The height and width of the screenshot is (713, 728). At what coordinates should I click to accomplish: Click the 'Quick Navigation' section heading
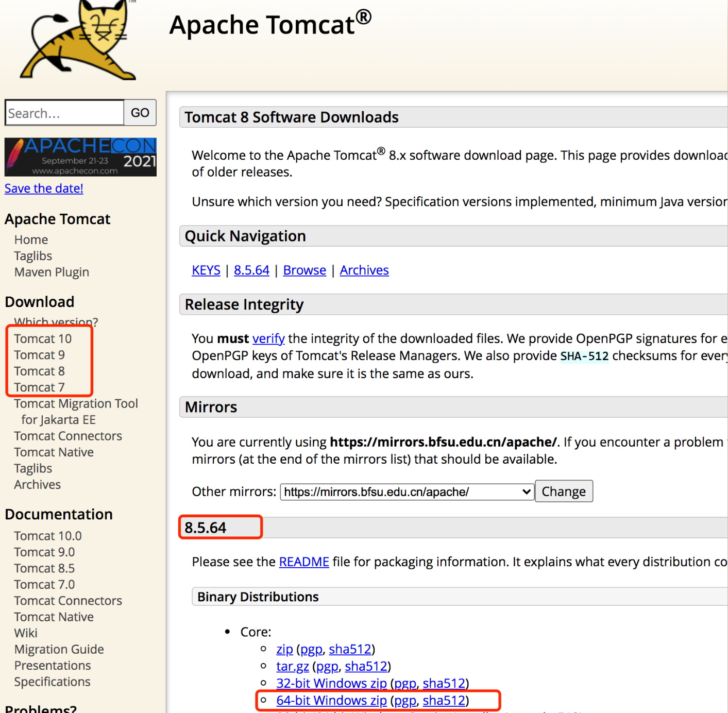coord(245,236)
